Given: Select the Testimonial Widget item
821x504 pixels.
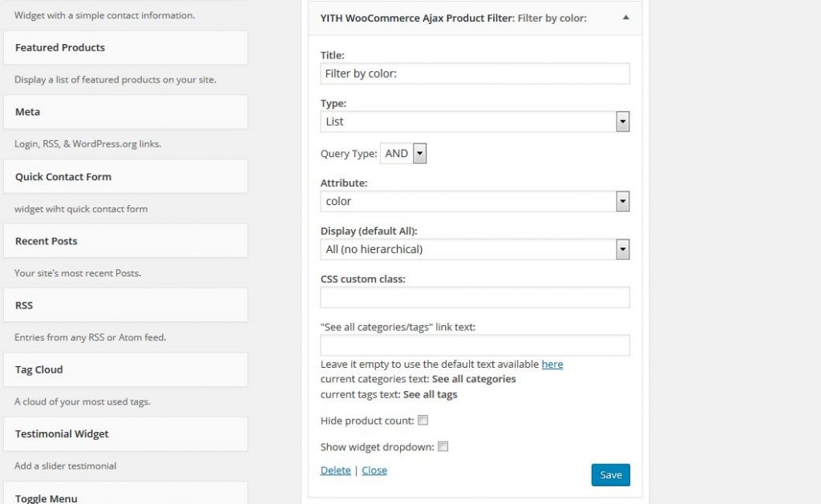Looking at the screenshot, I should (x=126, y=433).
